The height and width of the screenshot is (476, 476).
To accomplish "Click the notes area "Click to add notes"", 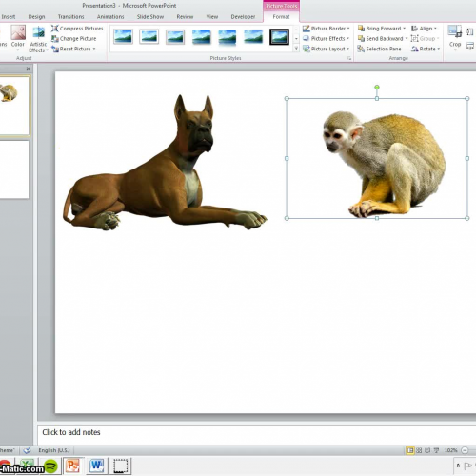I will (71, 432).
